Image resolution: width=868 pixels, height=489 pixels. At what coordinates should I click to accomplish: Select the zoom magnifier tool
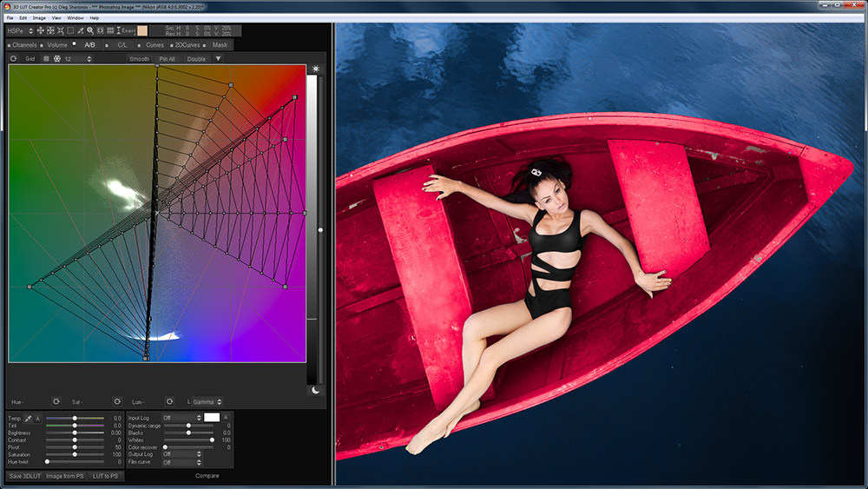point(90,30)
